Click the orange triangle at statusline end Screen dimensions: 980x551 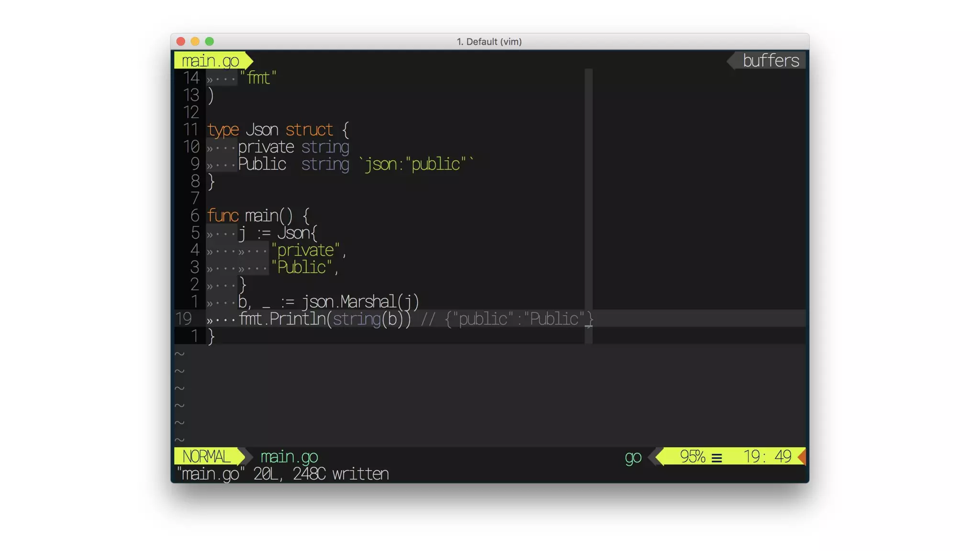pos(802,457)
